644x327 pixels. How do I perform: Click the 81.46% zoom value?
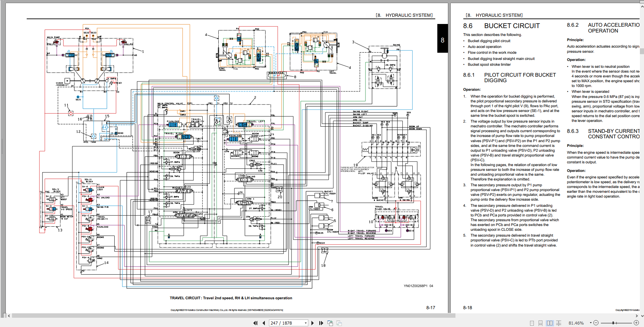[x=576, y=323]
